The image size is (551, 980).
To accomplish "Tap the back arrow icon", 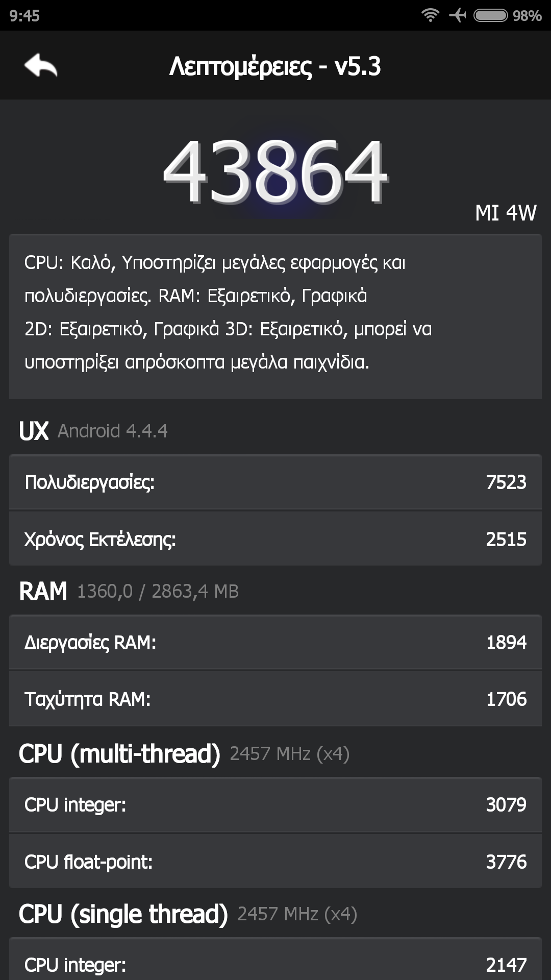I will click(41, 65).
